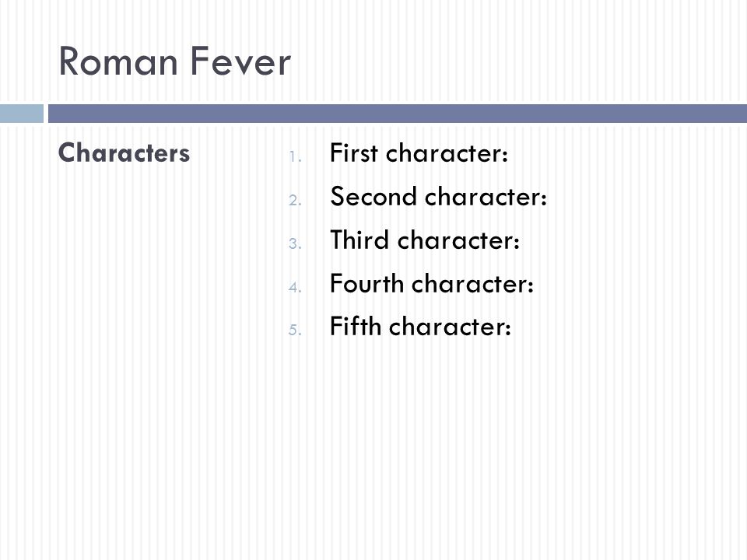The width and height of the screenshot is (747, 560).
Task: Click the long dark blue divider bar
Action: pos(398,114)
